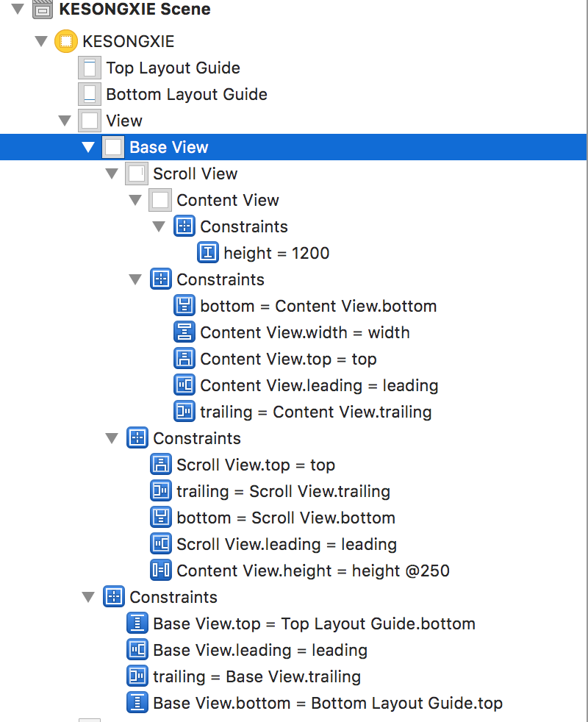The height and width of the screenshot is (722, 588).
Task: Click the KESONGXIE view controller yellow icon
Action: 66,41
